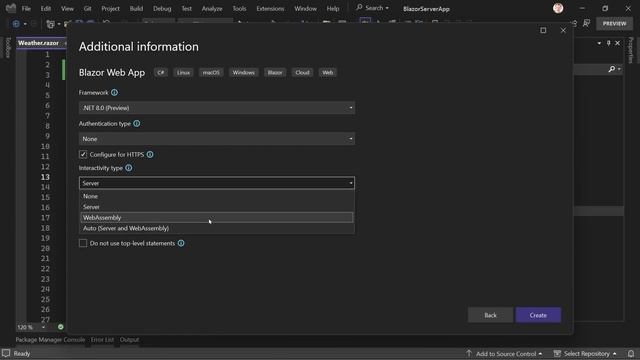Open the View menu
This screenshot has width=640, height=360.
click(x=67, y=9)
